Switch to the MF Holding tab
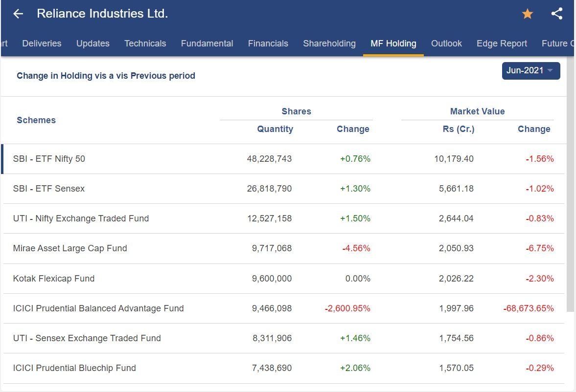 click(x=393, y=44)
